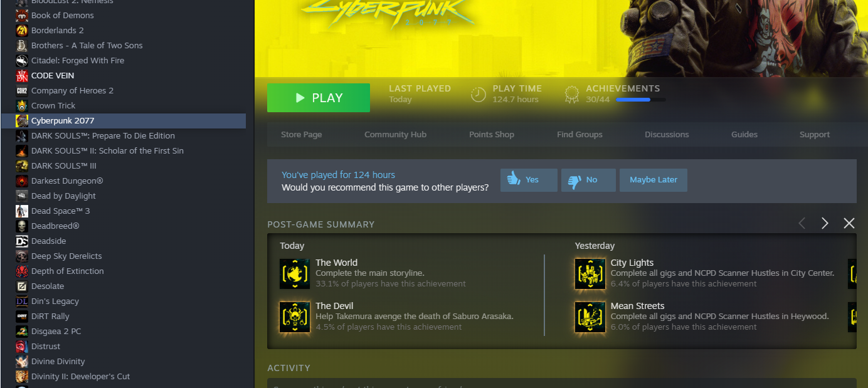Click the Crown Trick game icon
This screenshot has width=868, height=388.
[x=22, y=105]
